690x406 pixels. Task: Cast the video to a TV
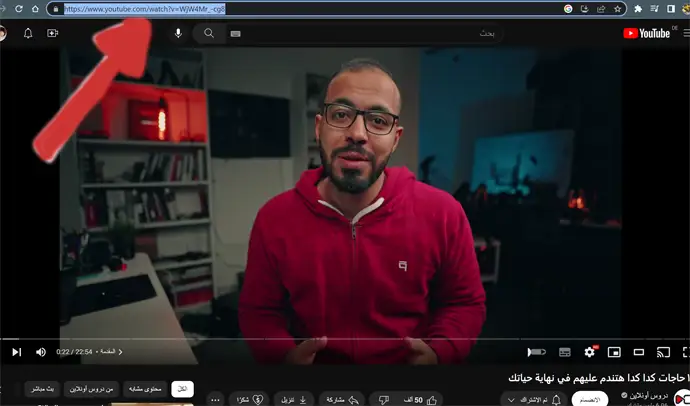point(663,352)
